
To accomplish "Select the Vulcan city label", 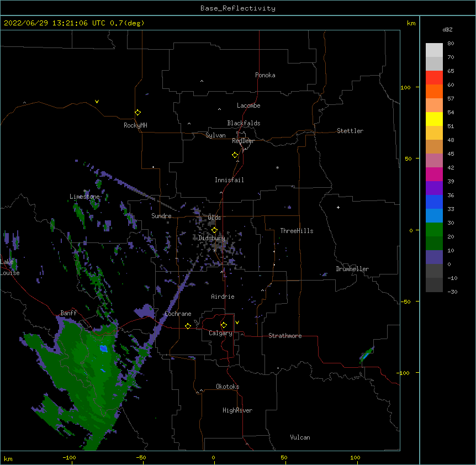I will coord(300,437).
